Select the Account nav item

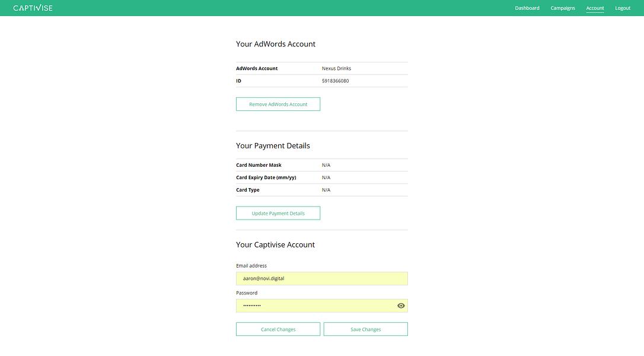click(595, 8)
